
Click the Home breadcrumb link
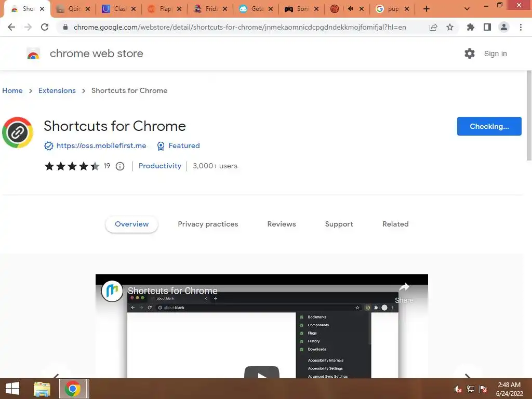[x=12, y=90]
